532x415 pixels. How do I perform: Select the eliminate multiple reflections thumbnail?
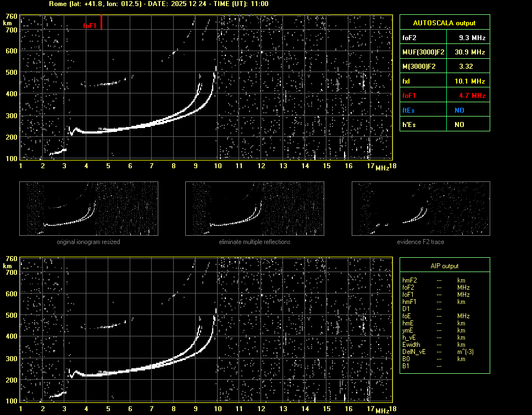click(x=254, y=209)
